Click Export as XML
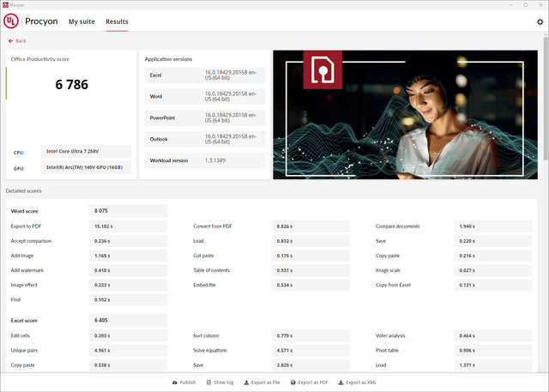549x392 pixels. [358, 383]
